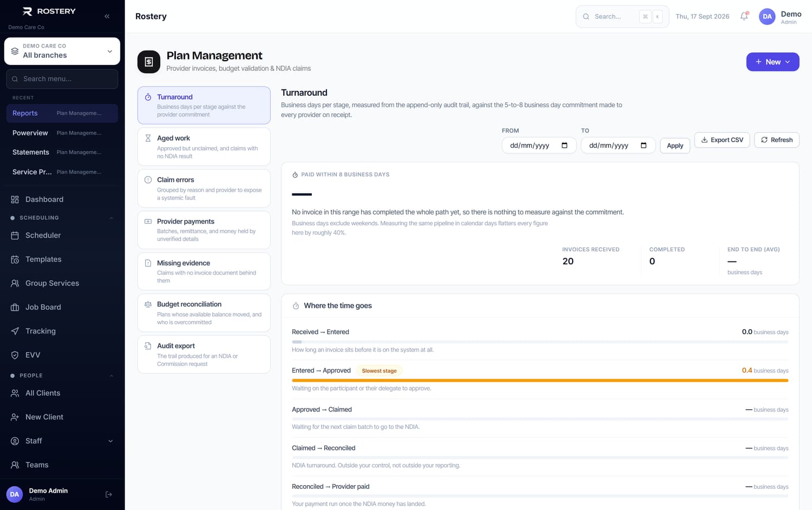Open the Provider payments report
This screenshot has height=510, width=812.
tap(204, 230)
